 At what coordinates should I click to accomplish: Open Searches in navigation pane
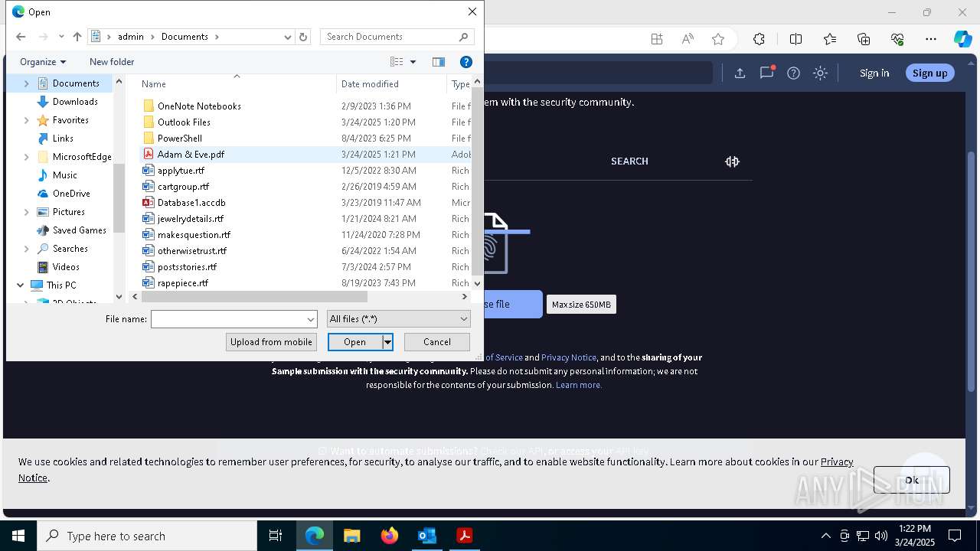point(70,249)
